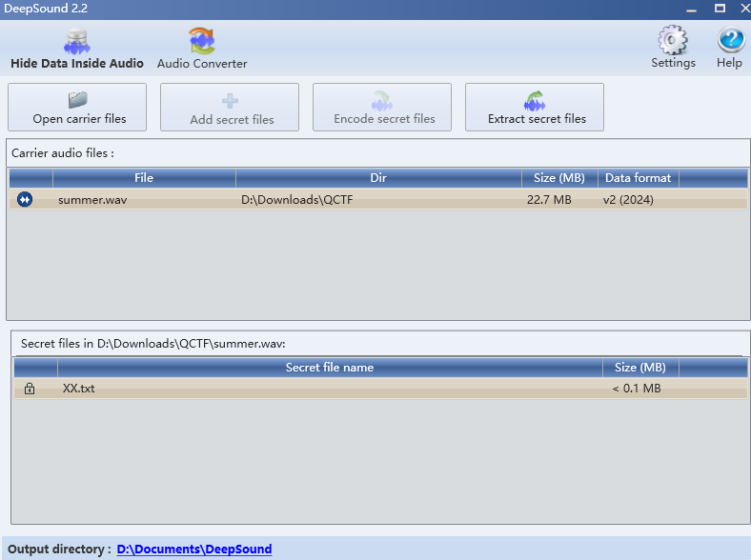Click the 22.7 MB size cell
The width and height of the screenshot is (751, 560).
click(549, 200)
